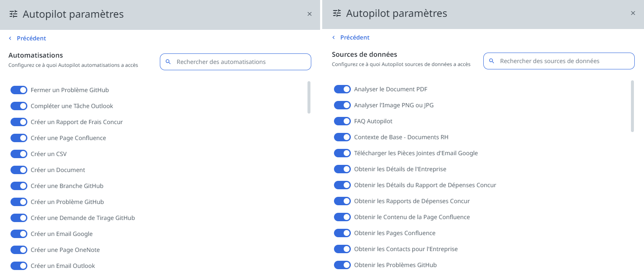This screenshot has height=278, width=644.
Task: Turn off Créer une Page Confluence
Action: pos(19,138)
